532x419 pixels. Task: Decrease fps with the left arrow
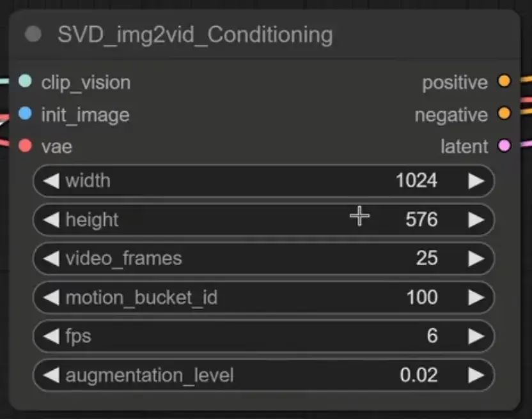tap(51, 336)
